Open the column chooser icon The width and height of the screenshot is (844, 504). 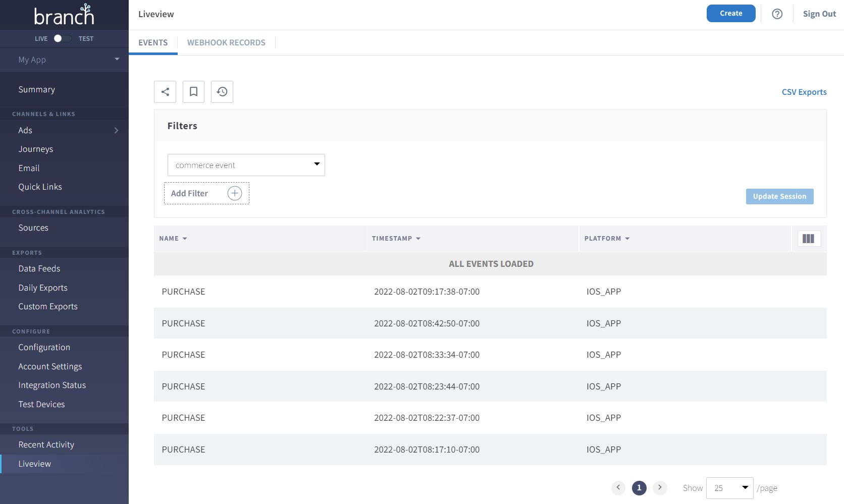[809, 239]
